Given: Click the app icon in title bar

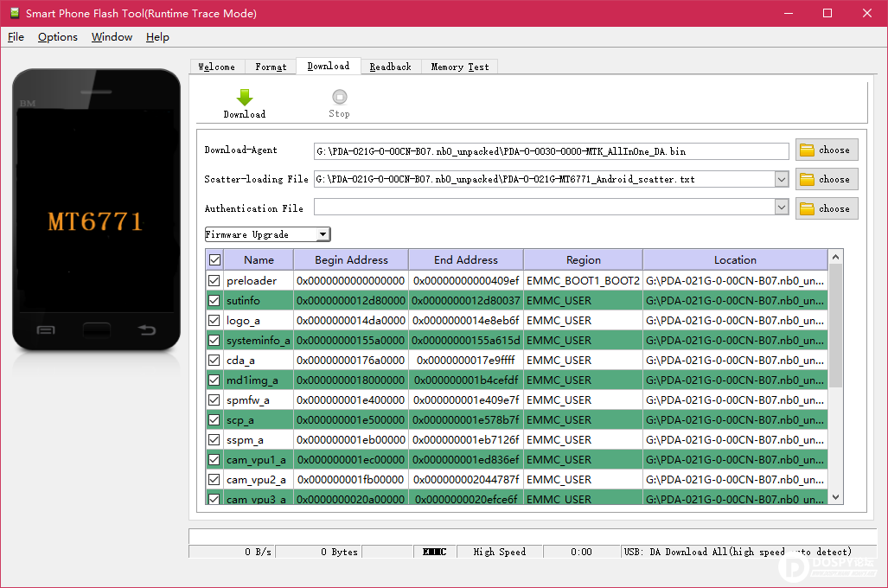Looking at the screenshot, I should pos(13,13).
